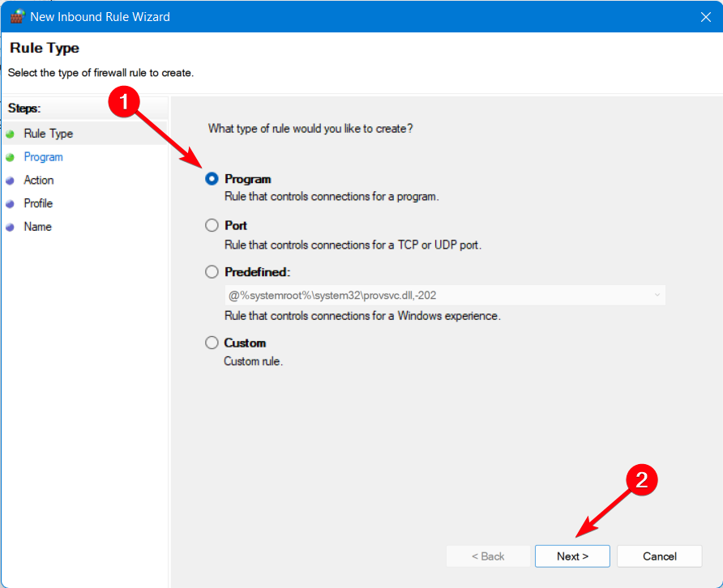Open the predefined rule dropdown arrow
The width and height of the screenshot is (723, 588).
click(657, 295)
